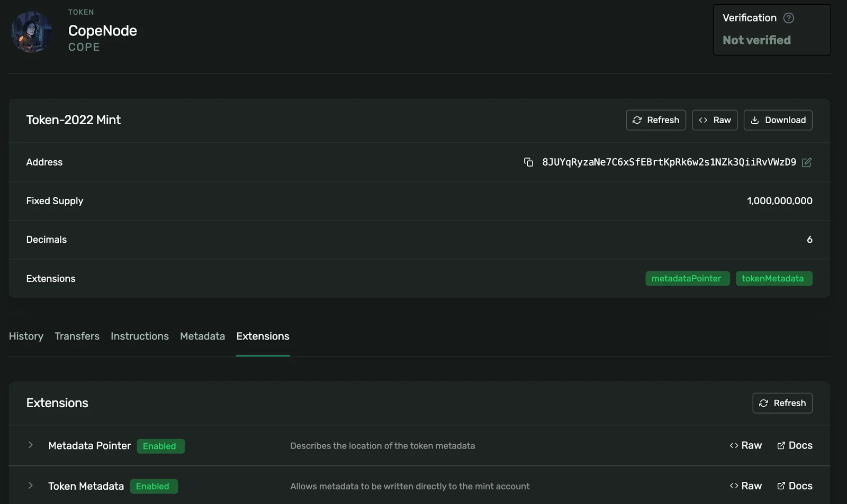
Task: Click the tokenMetadata extension badge
Action: click(x=773, y=279)
